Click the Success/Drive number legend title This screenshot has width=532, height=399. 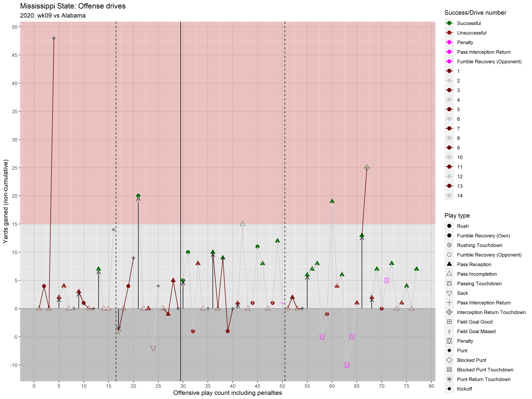point(475,13)
